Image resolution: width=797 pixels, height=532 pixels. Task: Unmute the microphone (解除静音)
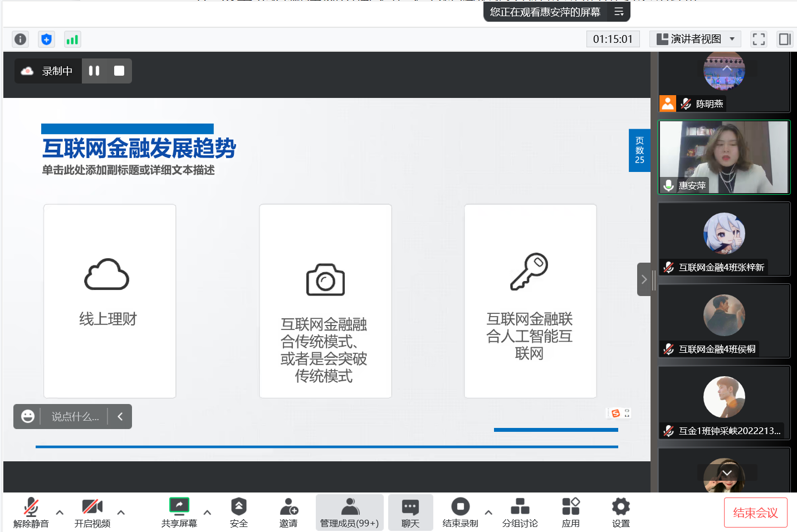tap(31, 513)
